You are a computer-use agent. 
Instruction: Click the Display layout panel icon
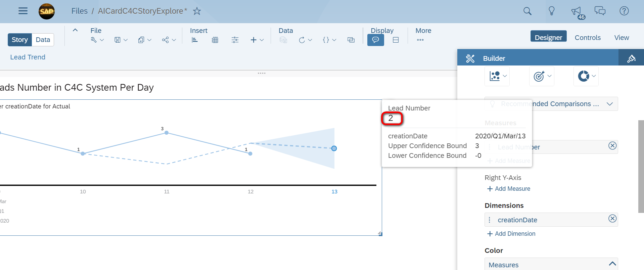396,40
